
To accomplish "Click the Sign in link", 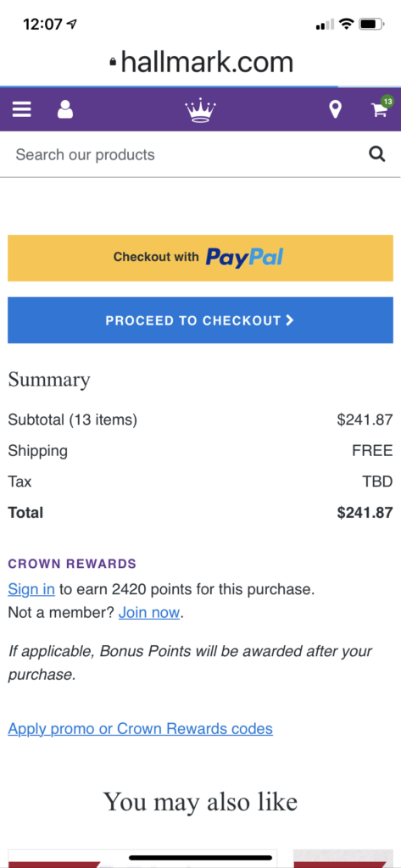I will [31, 589].
